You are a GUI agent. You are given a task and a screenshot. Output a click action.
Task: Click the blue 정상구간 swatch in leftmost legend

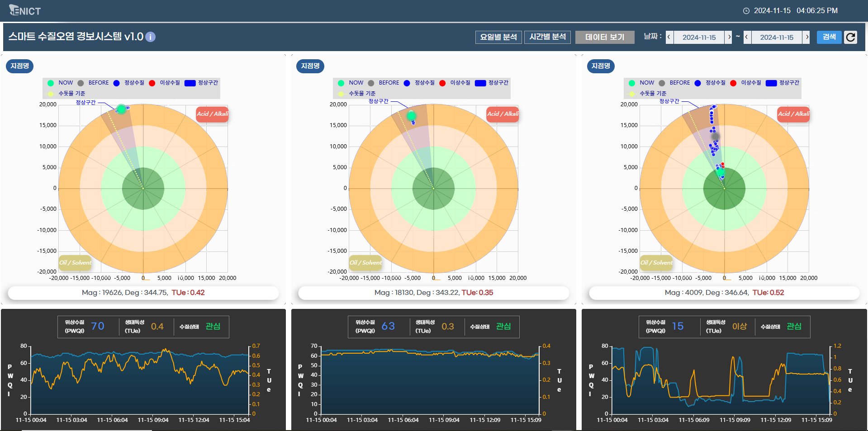[190, 83]
